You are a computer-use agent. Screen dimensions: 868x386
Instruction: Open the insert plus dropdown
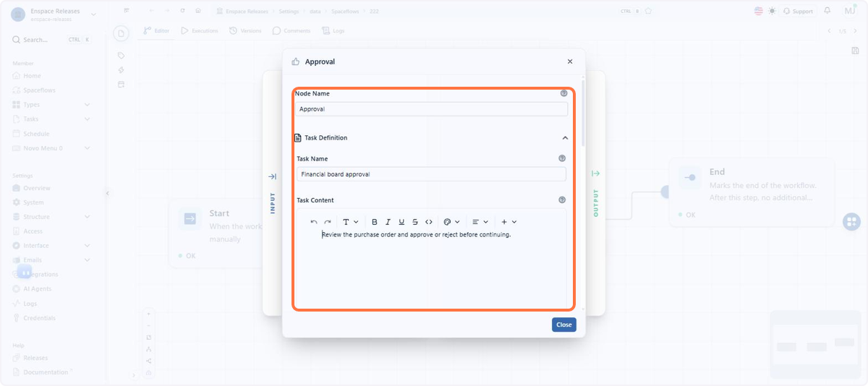(x=509, y=222)
